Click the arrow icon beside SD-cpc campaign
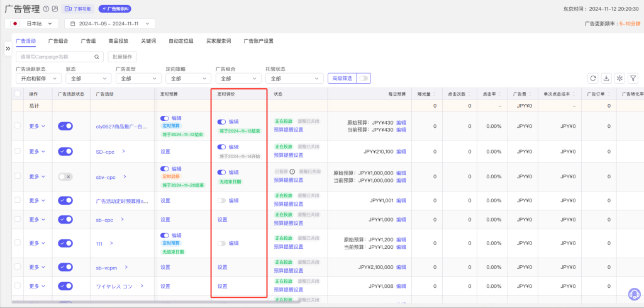644x308 pixels. [x=123, y=151]
